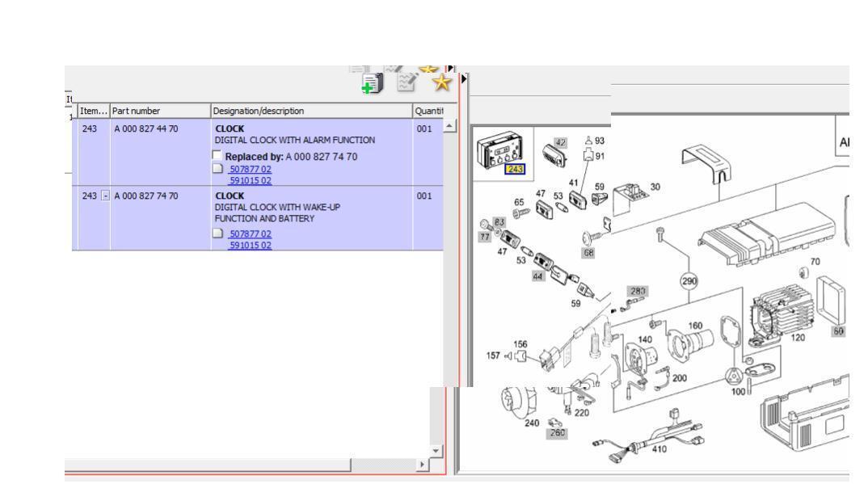Select callout 260 in the parts diagram

click(557, 433)
